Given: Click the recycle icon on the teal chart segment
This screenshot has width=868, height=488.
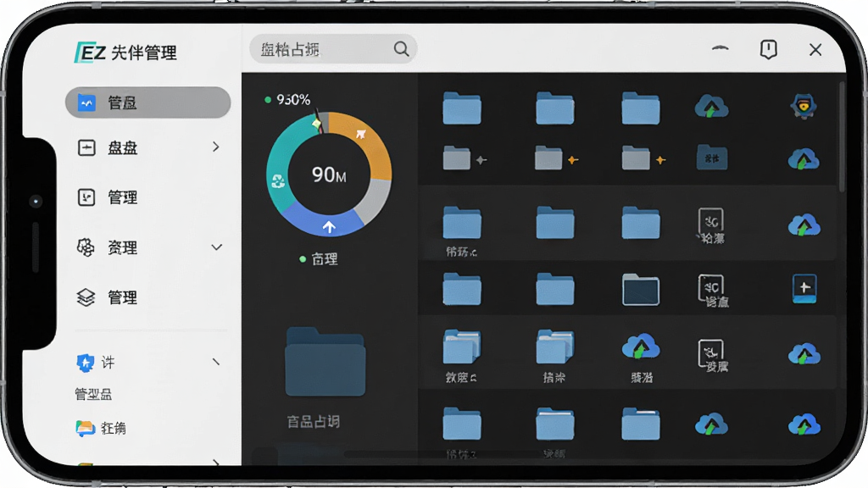Looking at the screenshot, I should tap(278, 180).
